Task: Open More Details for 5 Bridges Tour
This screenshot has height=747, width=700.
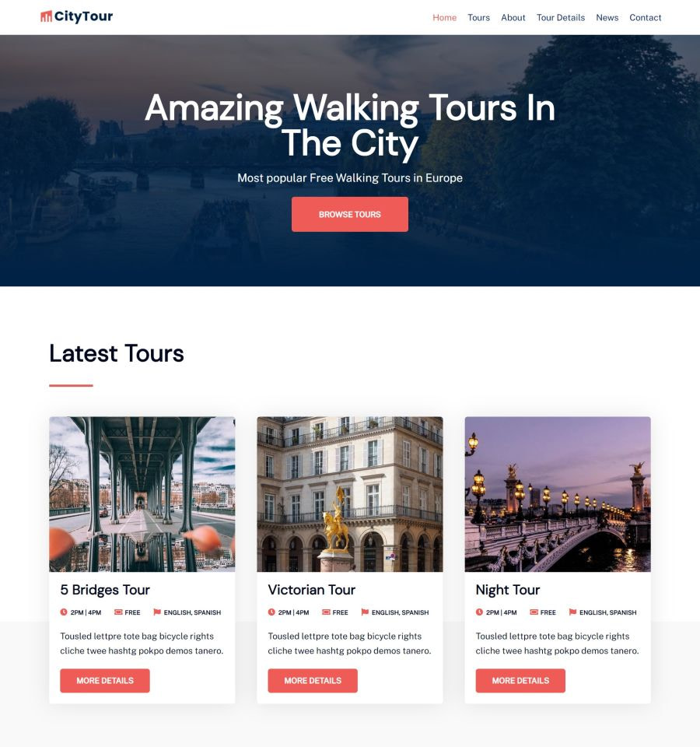Action: pyautogui.click(x=105, y=681)
